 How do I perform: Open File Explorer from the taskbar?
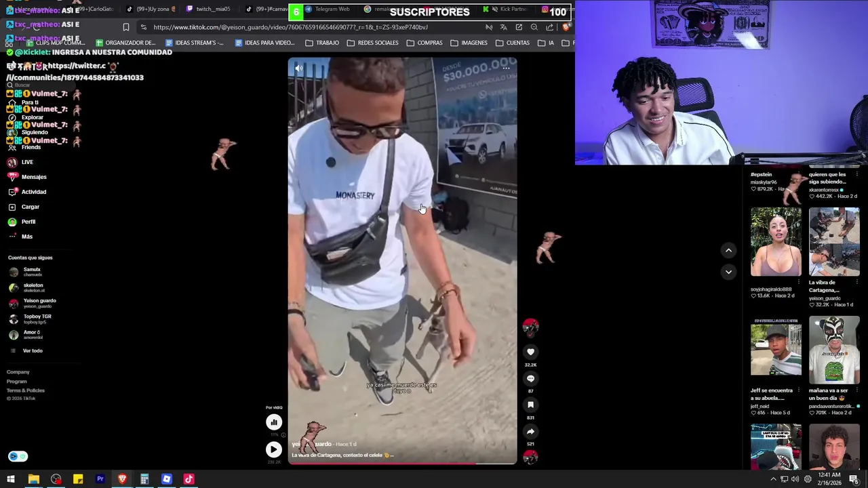pos(33,479)
